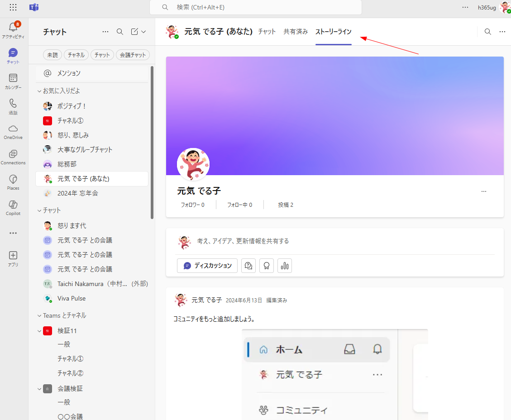Switch to the チャット tab in header
Image resolution: width=511 pixels, height=420 pixels.
267,32
